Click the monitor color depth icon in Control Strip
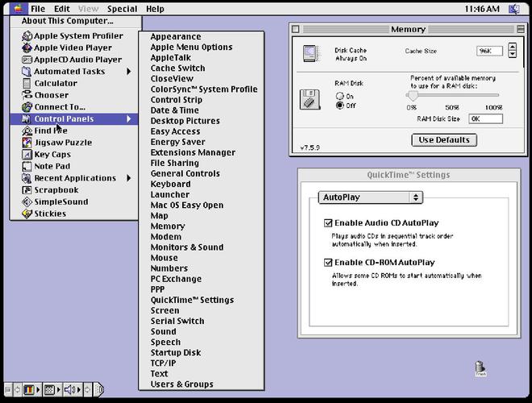Viewport: 532px width, 403px height. pos(29,390)
